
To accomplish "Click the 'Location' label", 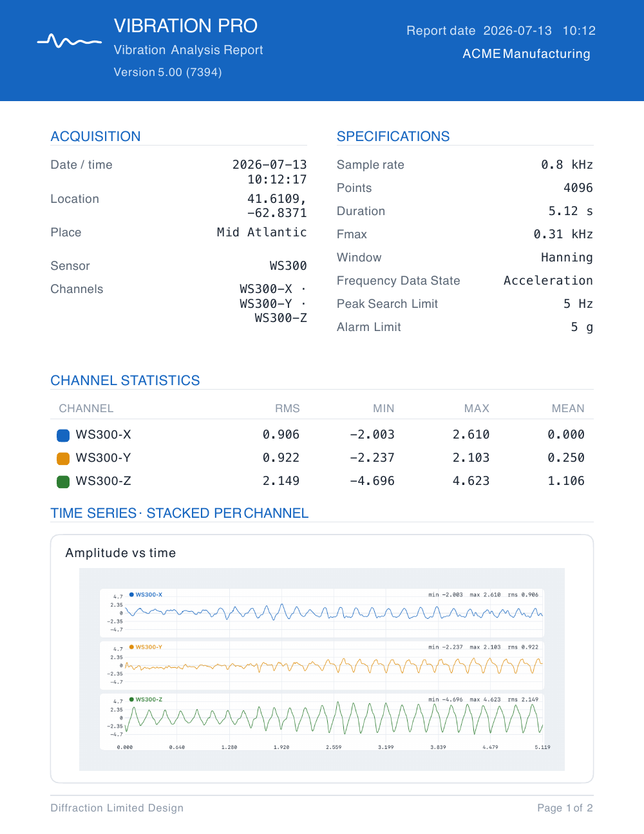I will 75,199.
